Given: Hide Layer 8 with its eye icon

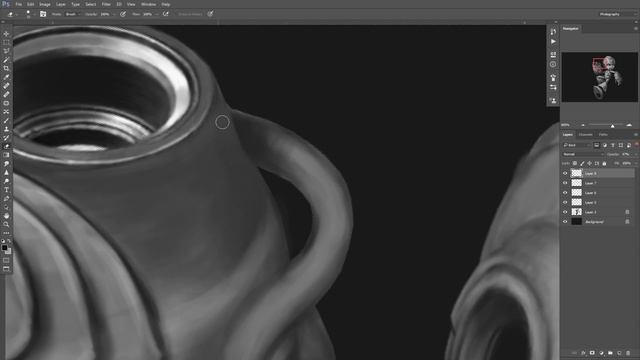Looking at the screenshot, I should (565, 173).
